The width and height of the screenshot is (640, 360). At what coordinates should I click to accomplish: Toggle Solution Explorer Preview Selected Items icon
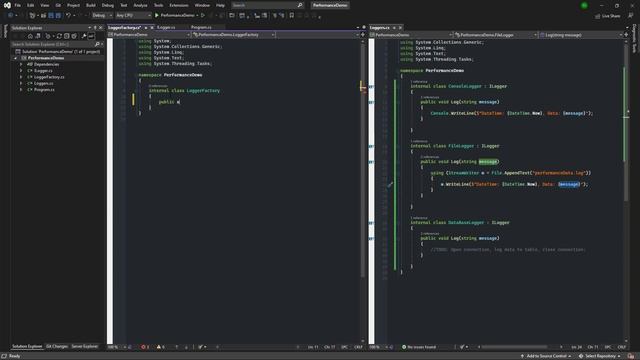(91, 36)
